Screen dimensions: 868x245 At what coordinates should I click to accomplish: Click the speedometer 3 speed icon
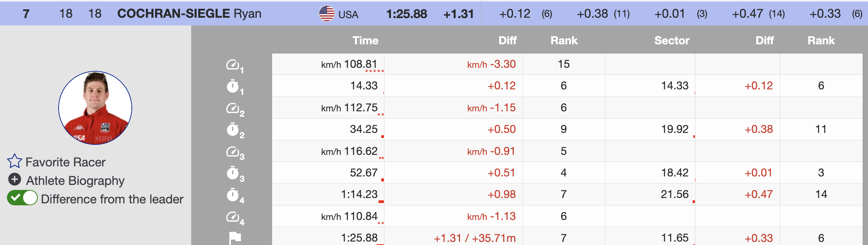(x=234, y=152)
